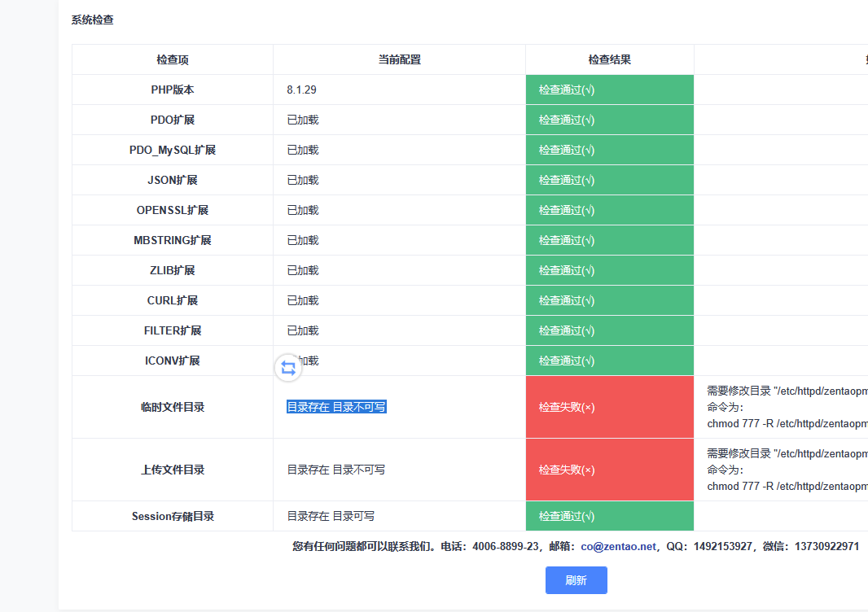Click the PDO_MySQL扩展 row label
The height and width of the screenshot is (612, 868).
pyautogui.click(x=173, y=150)
